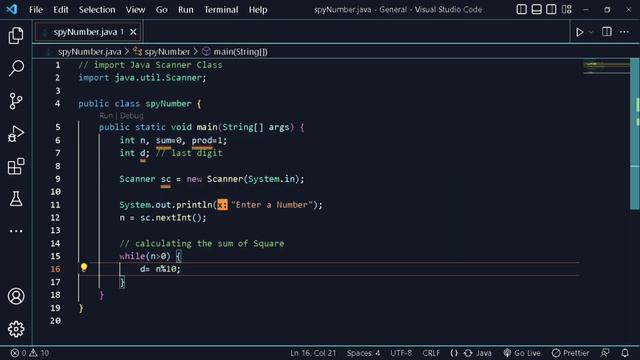Click on d= n%10; code line

pos(160,269)
